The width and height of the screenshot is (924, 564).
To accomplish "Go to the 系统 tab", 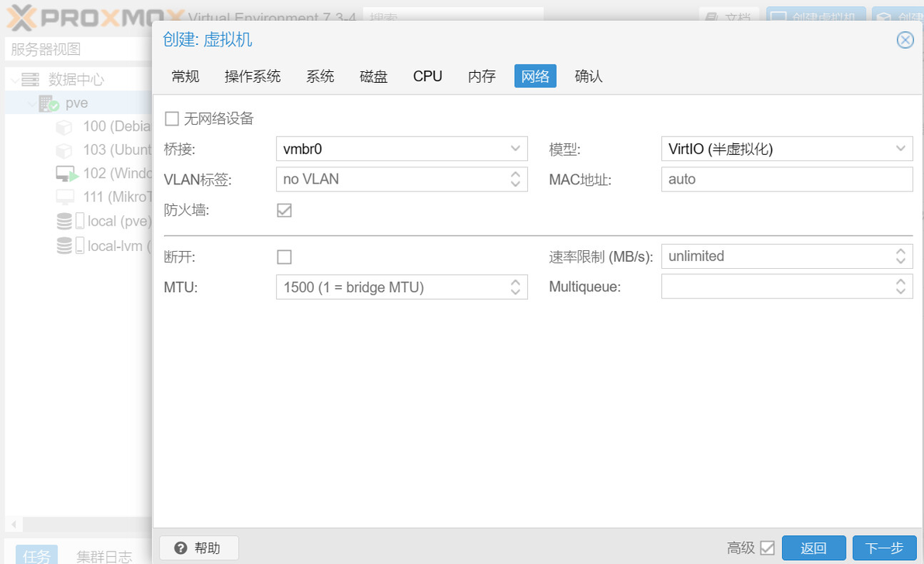I will click(320, 77).
